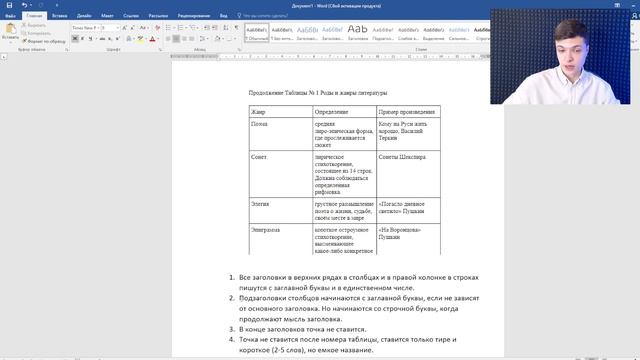Apply text effects glowing A

[129, 39]
